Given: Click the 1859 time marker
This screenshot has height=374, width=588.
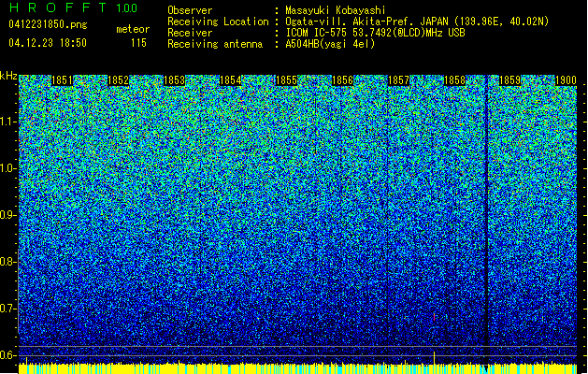Looking at the screenshot, I should point(510,80).
